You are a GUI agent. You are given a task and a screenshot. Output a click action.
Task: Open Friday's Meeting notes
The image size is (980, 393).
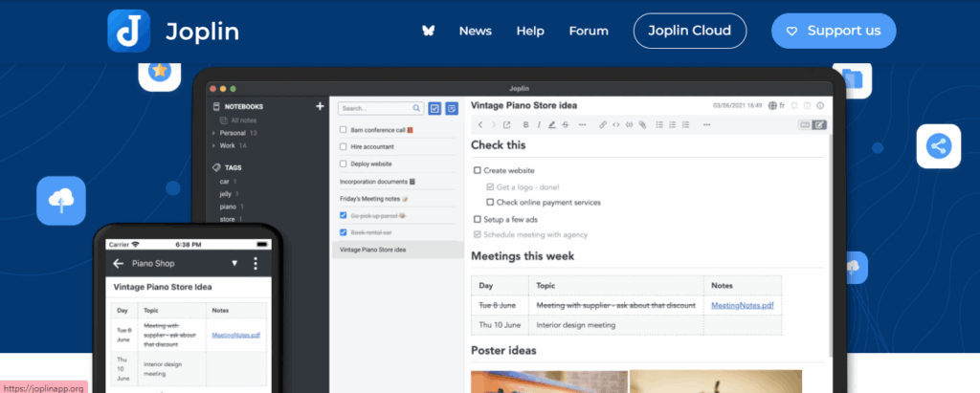coord(374,199)
